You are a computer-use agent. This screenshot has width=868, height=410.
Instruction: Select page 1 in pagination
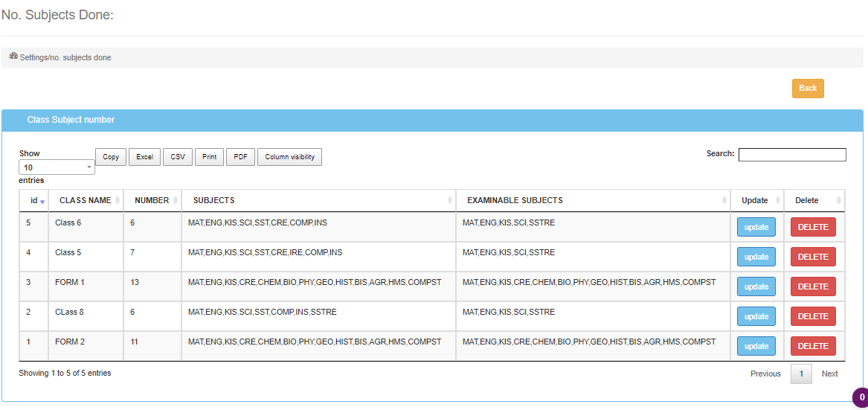coord(801,374)
